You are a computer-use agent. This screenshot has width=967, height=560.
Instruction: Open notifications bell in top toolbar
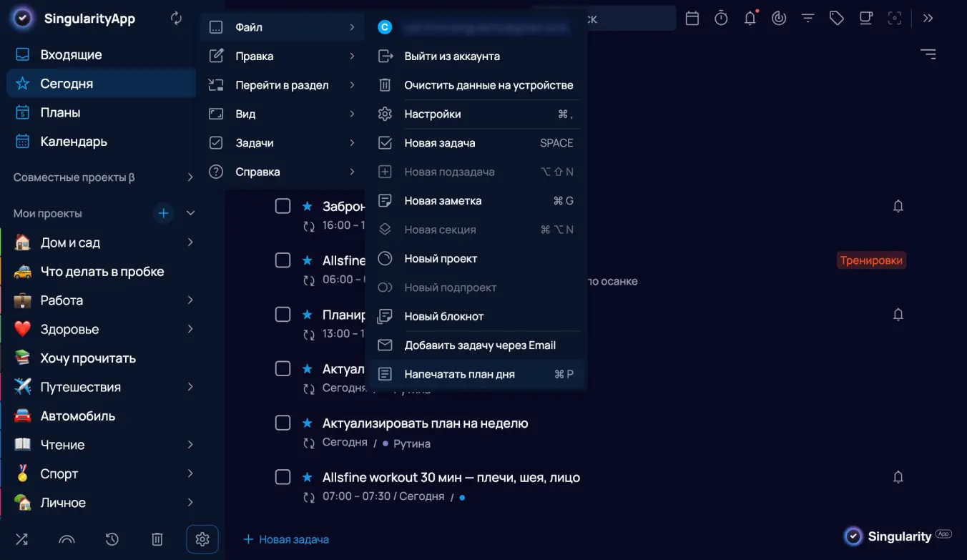750,19
